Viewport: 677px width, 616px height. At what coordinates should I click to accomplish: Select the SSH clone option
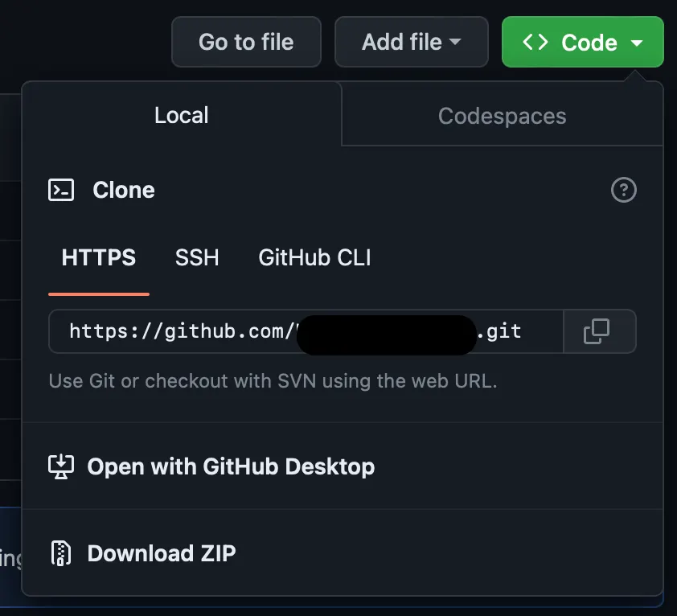(197, 257)
